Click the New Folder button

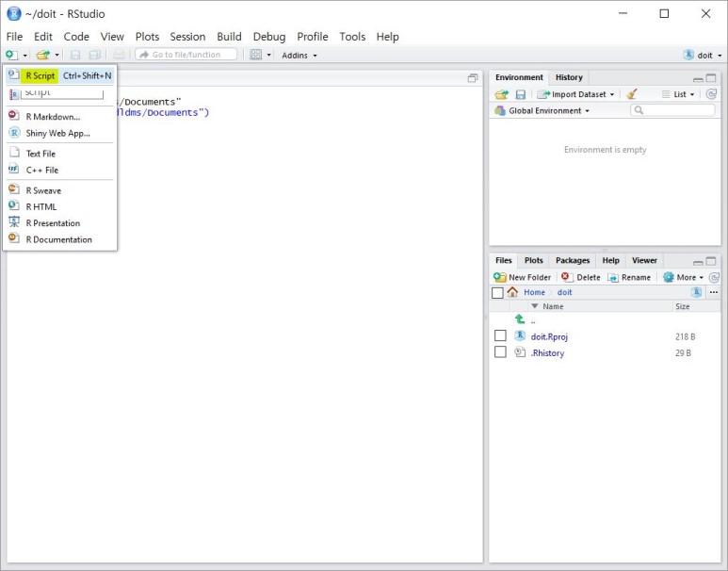[523, 277]
